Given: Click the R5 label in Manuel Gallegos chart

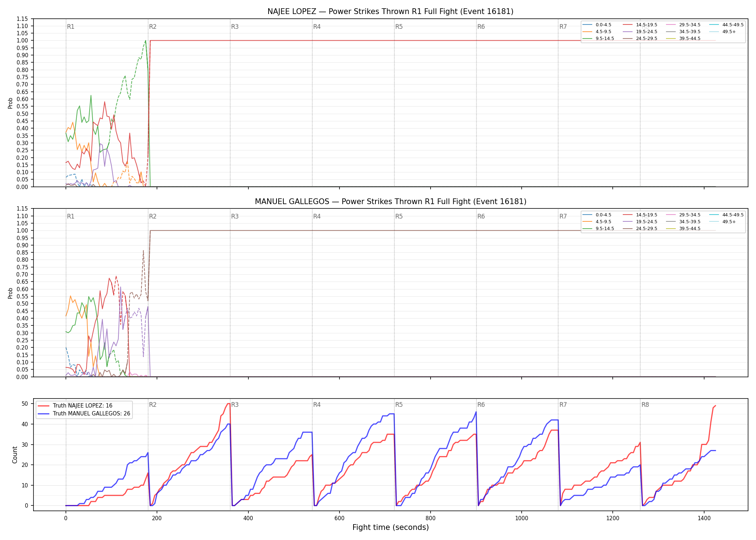Looking at the screenshot, I should 399,216.
